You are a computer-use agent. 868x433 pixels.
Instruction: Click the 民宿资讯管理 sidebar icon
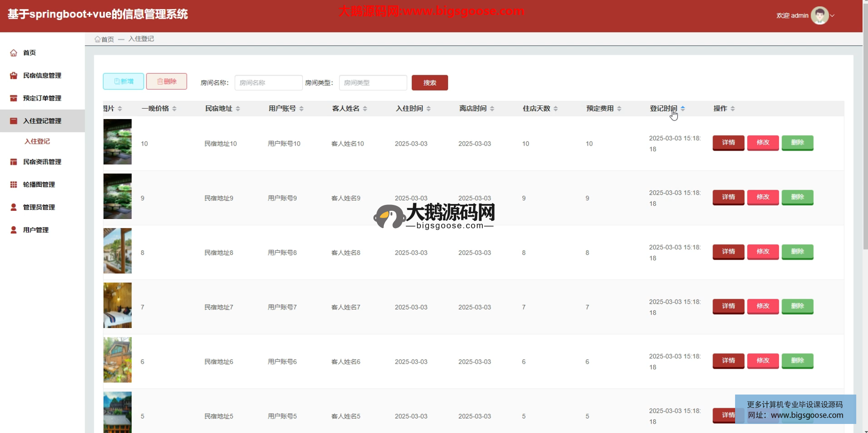(x=14, y=162)
